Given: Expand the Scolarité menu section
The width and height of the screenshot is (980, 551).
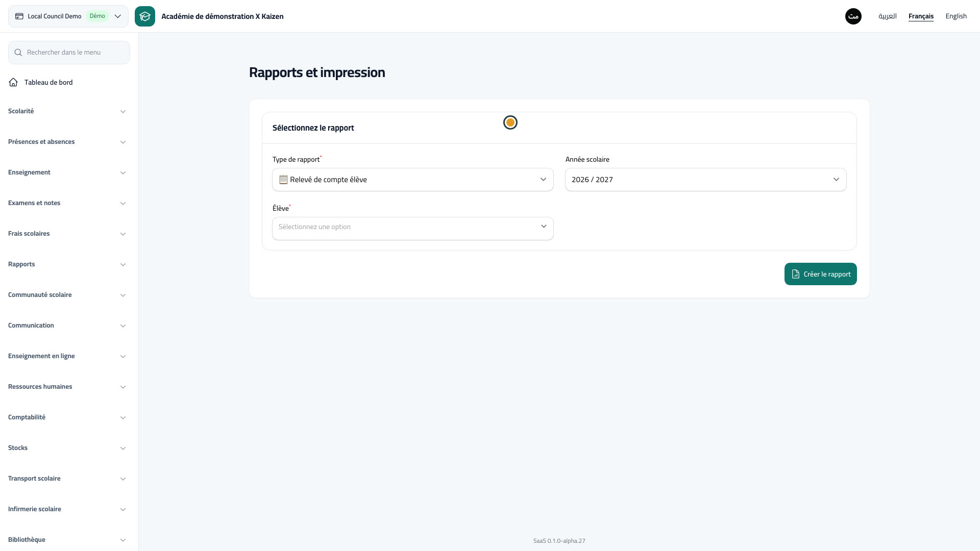Looking at the screenshot, I should click(67, 111).
